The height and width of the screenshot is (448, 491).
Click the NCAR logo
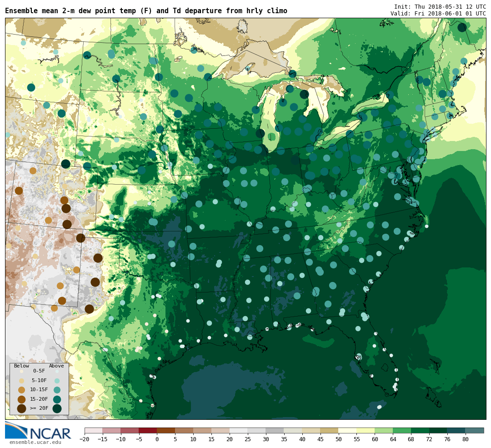38,430
